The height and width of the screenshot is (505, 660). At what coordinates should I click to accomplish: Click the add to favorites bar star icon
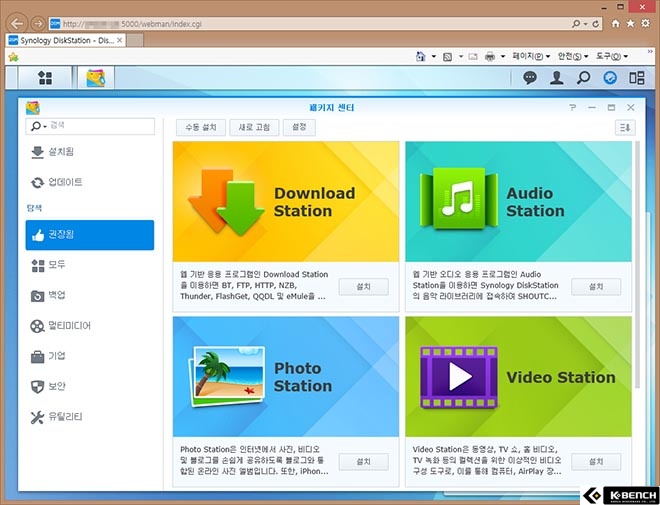point(13,56)
